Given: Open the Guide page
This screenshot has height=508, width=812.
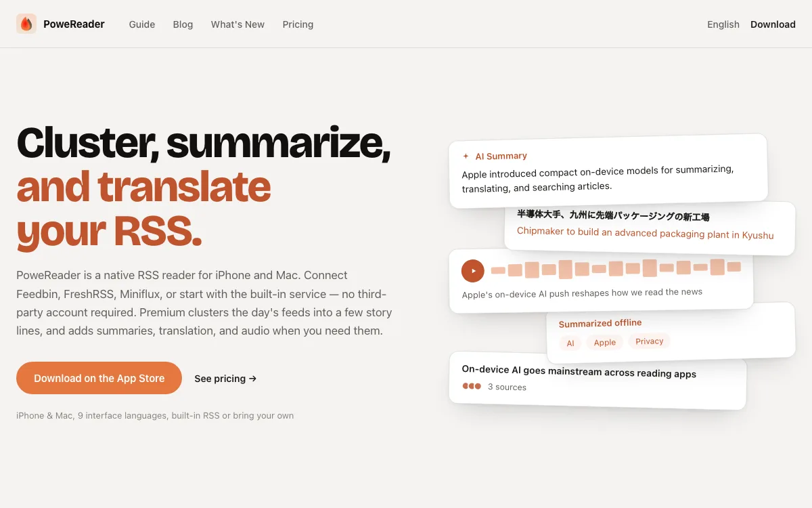Looking at the screenshot, I should pyautogui.click(x=142, y=24).
